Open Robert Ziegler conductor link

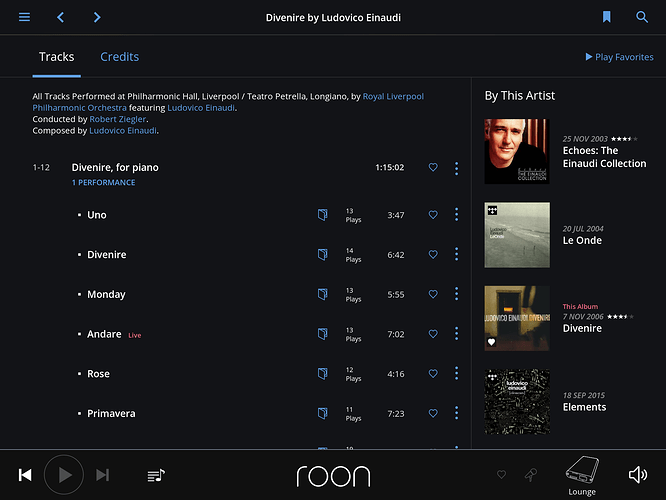[x=118, y=119]
